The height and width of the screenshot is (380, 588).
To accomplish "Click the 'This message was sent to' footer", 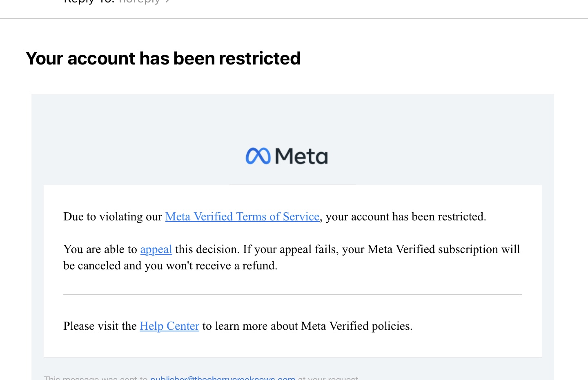I will click(x=96, y=378).
